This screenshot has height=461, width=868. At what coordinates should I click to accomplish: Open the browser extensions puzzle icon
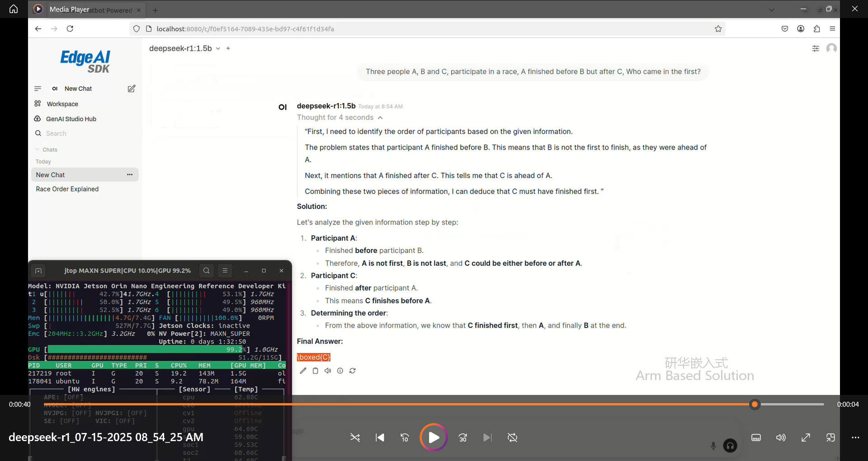click(x=816, y=29)
